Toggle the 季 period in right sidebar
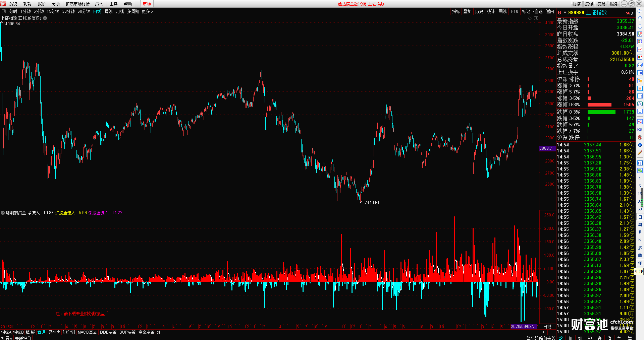 tap(640, 256)
